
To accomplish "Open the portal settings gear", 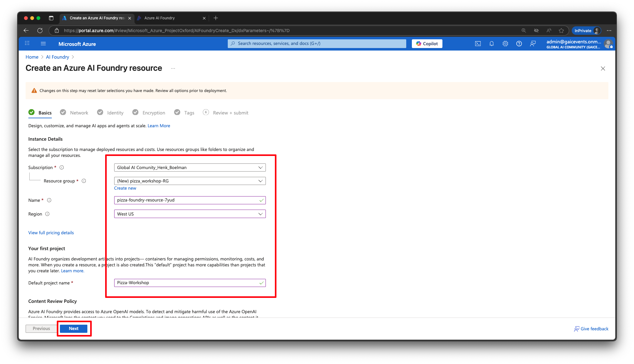I will 505,44.
